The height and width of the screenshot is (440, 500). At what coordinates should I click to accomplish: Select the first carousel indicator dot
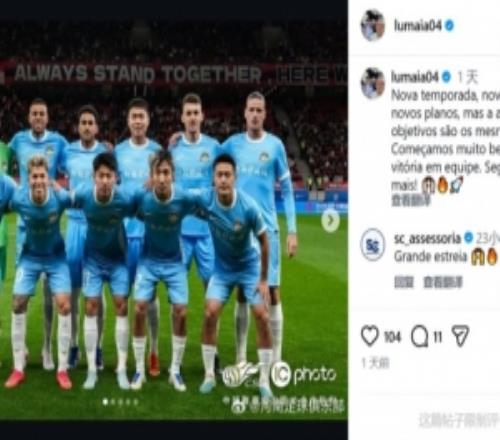click(105, 402)
